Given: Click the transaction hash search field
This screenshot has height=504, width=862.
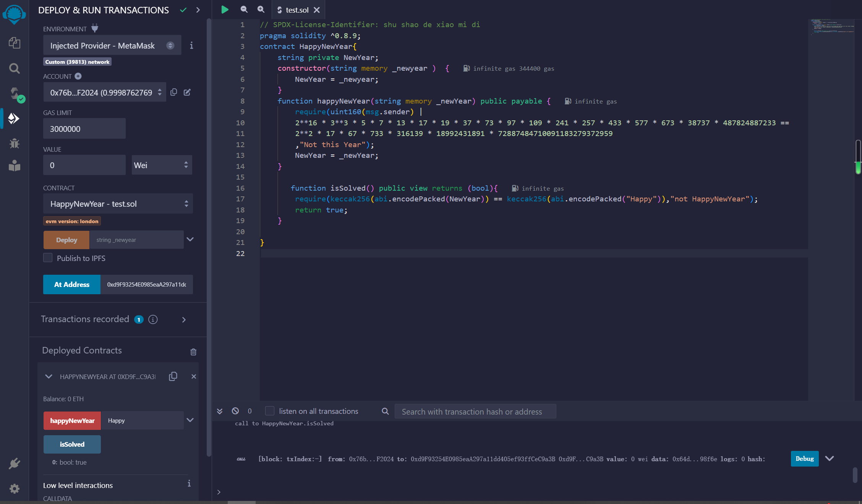Looking at the screenshot, I should click(x=475, y=412).
